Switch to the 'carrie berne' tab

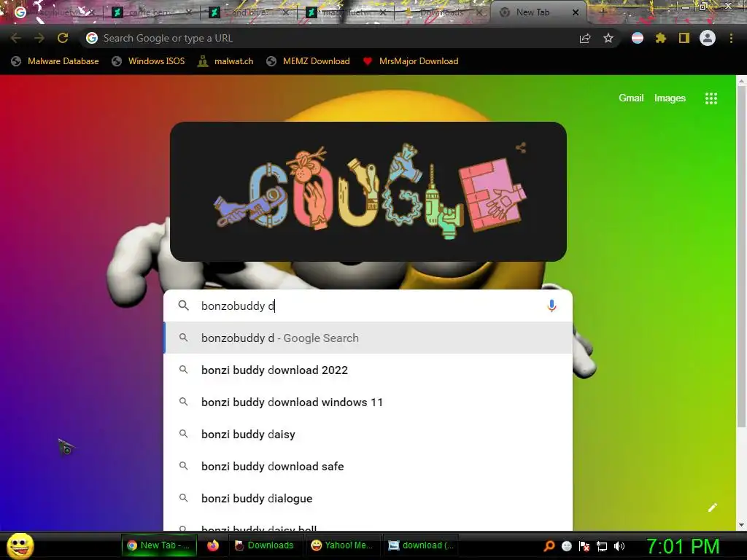tap(152, 12)
